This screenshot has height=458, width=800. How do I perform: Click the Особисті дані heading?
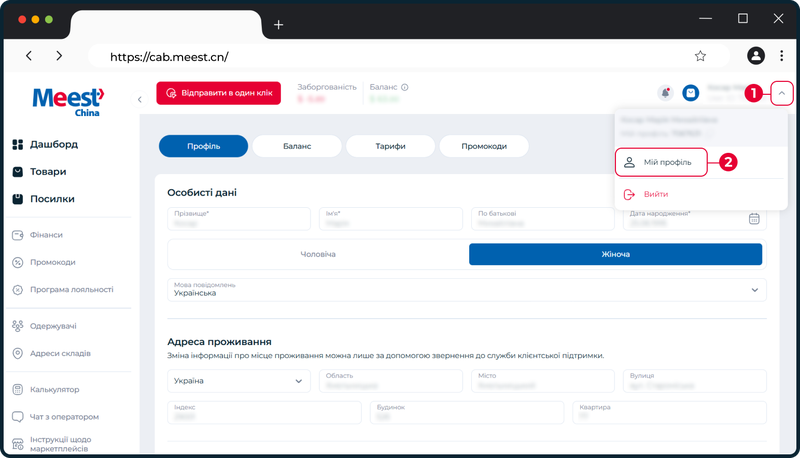pos(202,193)
